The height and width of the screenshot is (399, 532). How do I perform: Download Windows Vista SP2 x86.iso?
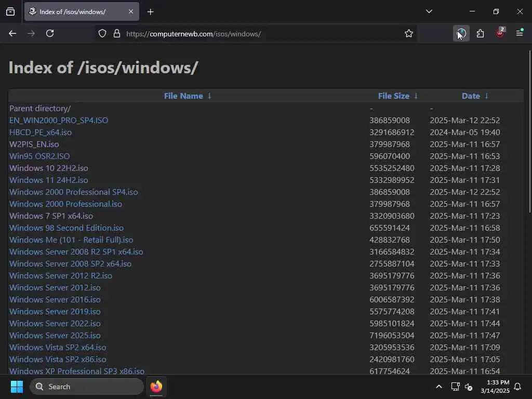coord(58,360)
